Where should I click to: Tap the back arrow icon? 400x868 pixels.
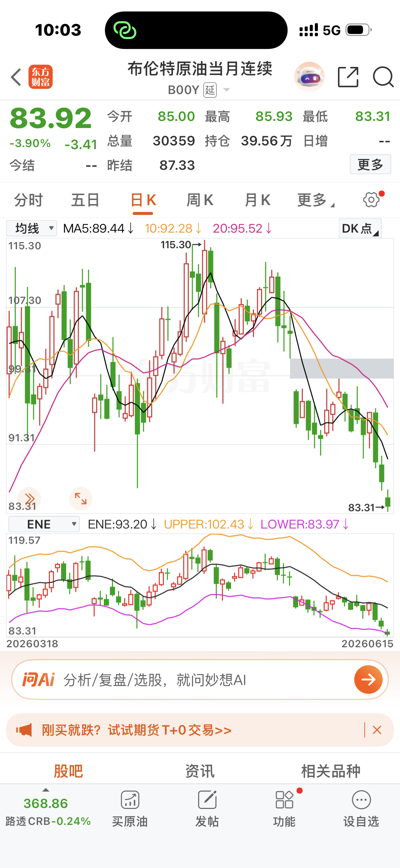[x=16, y=77]
